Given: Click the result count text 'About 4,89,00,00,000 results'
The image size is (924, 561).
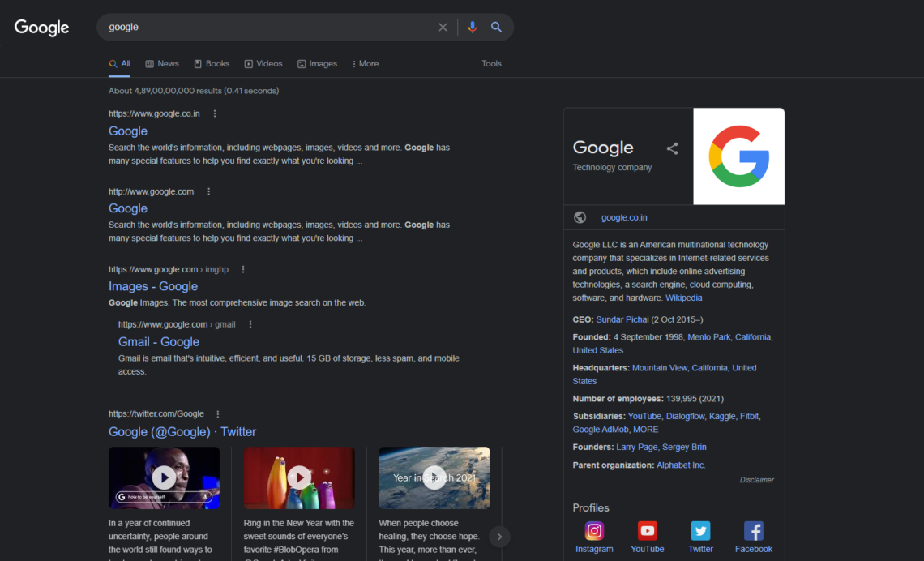Looking at the screenshot, I should point(165,91).
